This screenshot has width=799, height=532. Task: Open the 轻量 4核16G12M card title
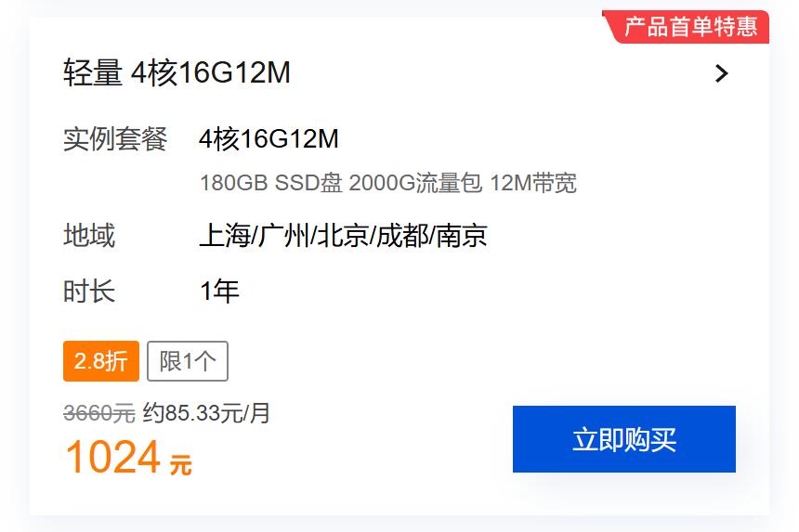pyautogui.click(x=177, y=72)
